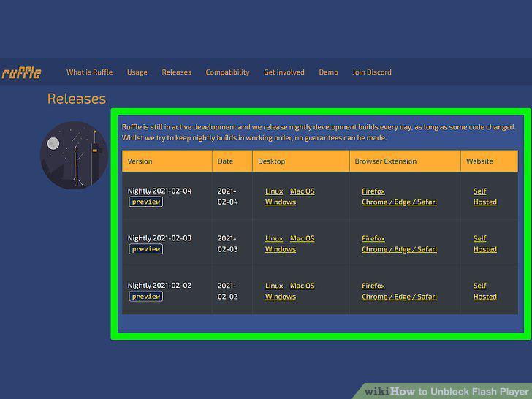Screen dimensions: 532x399
Task: Click the Browser Extension column header
Action: [x=405, y=161]
